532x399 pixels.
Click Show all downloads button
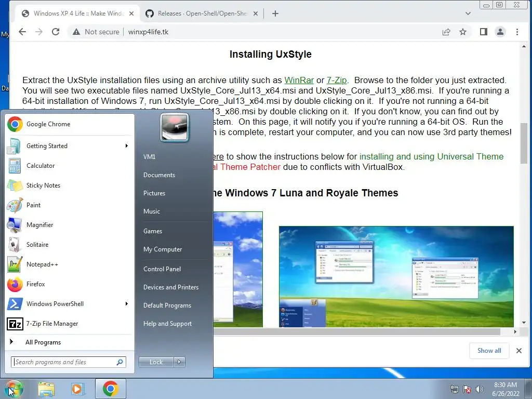coord(489,351)
